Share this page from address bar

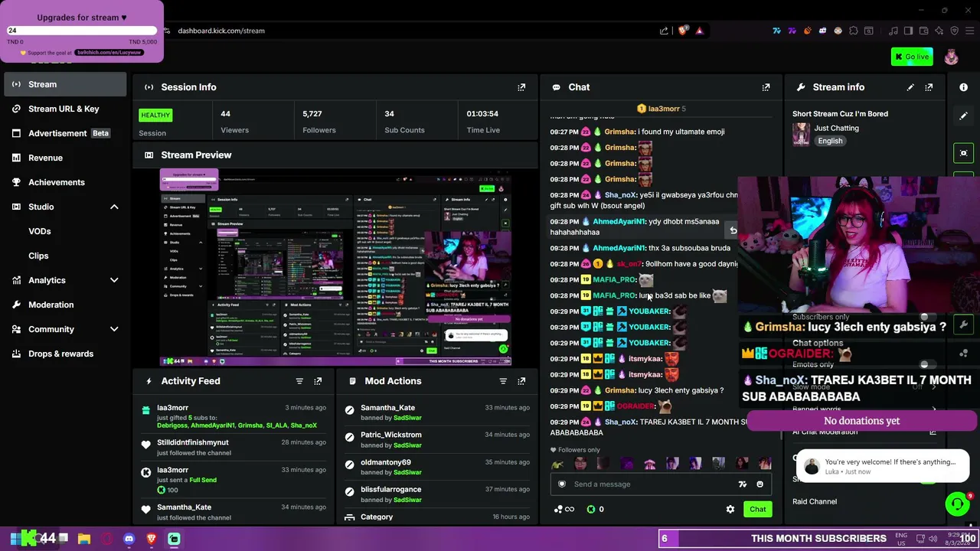point(664,31)
